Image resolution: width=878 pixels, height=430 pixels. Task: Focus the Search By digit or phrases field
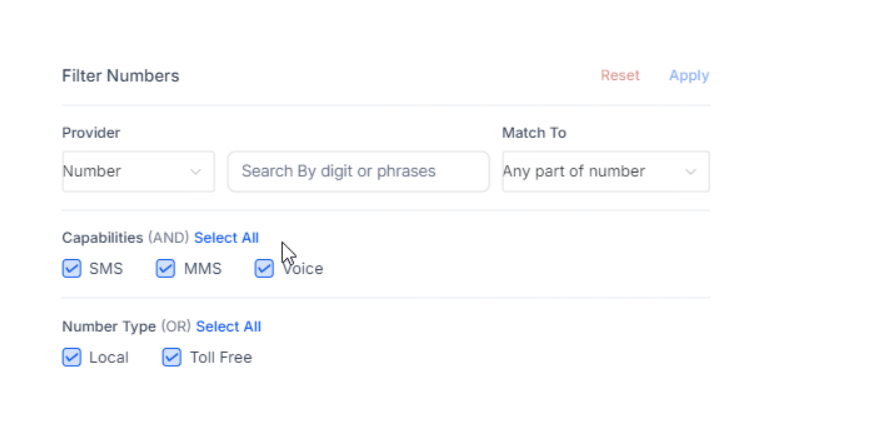click(358, 171)
